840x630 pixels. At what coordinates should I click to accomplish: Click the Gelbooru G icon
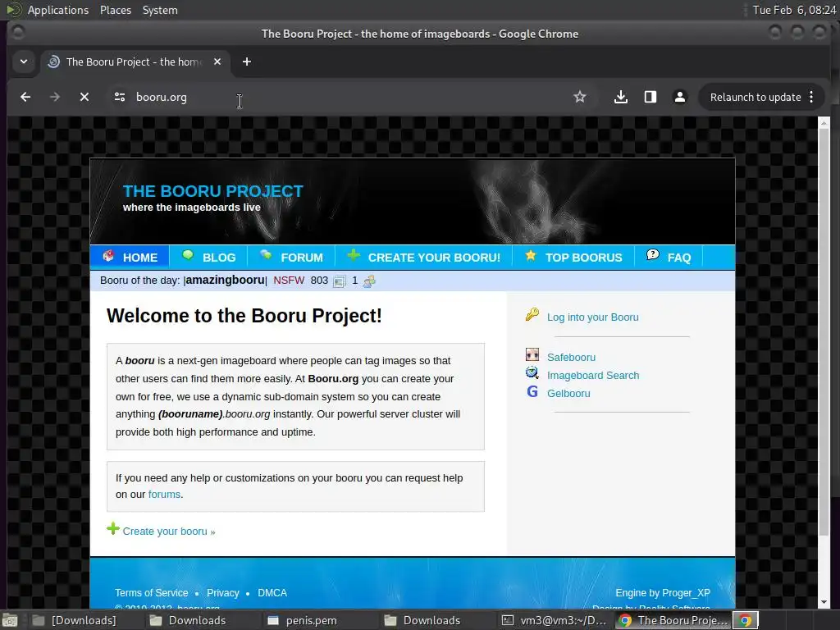pyautogui.click(x=532, y=391)
